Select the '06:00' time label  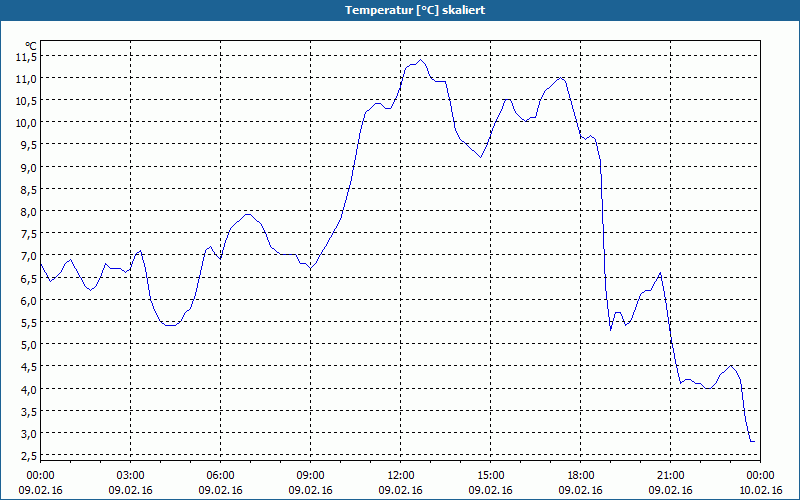[x=220, y=476]
